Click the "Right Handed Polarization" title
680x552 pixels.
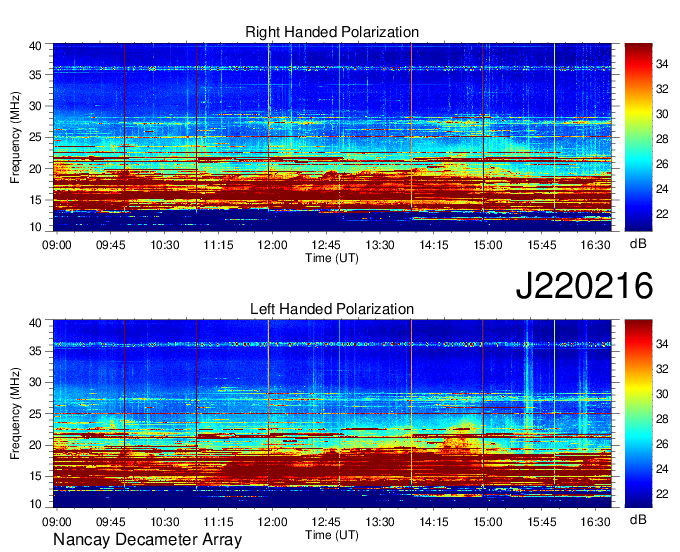pos(332,32)
